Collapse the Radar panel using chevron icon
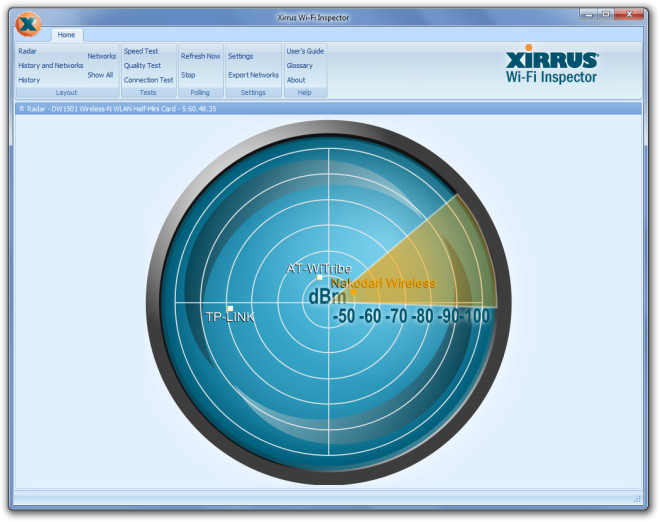Image resolution: width=660 pixels, height=522 pixels. point(22,108)
